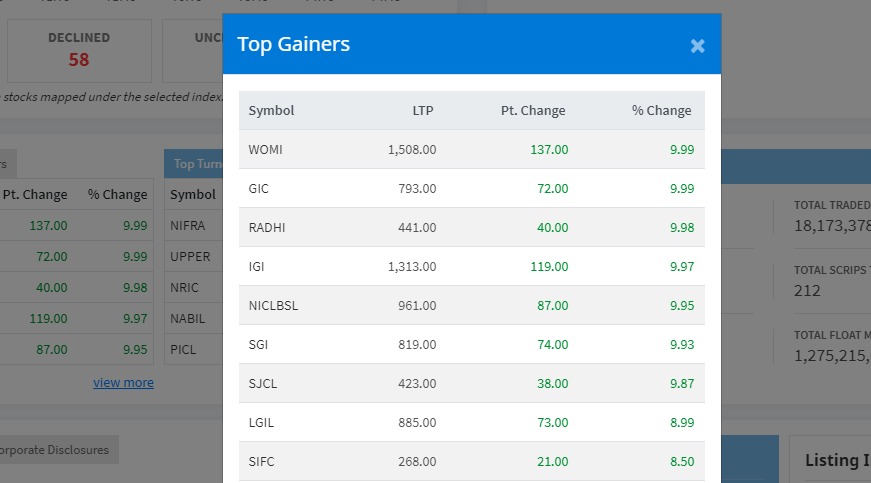Select the SIFC row
The height and width of the screenshot is (483, 871).
click(472, 461)
